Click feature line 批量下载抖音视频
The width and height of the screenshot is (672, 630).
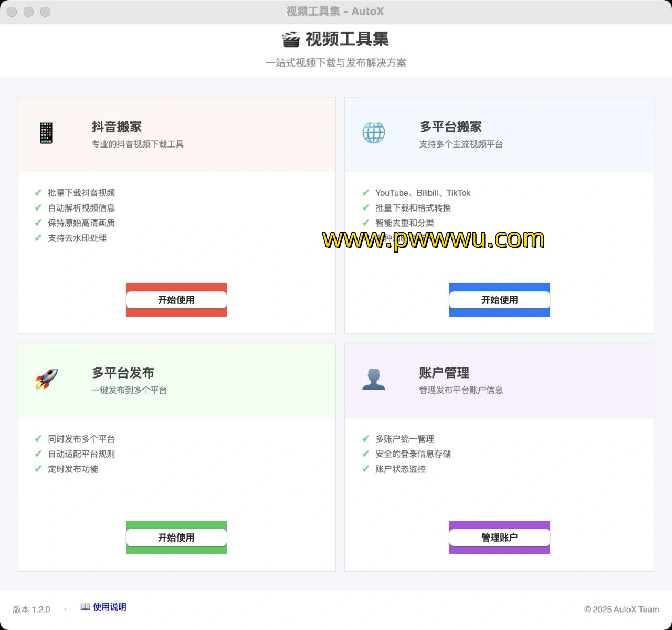pyautogui.click(x=81, y=193)
